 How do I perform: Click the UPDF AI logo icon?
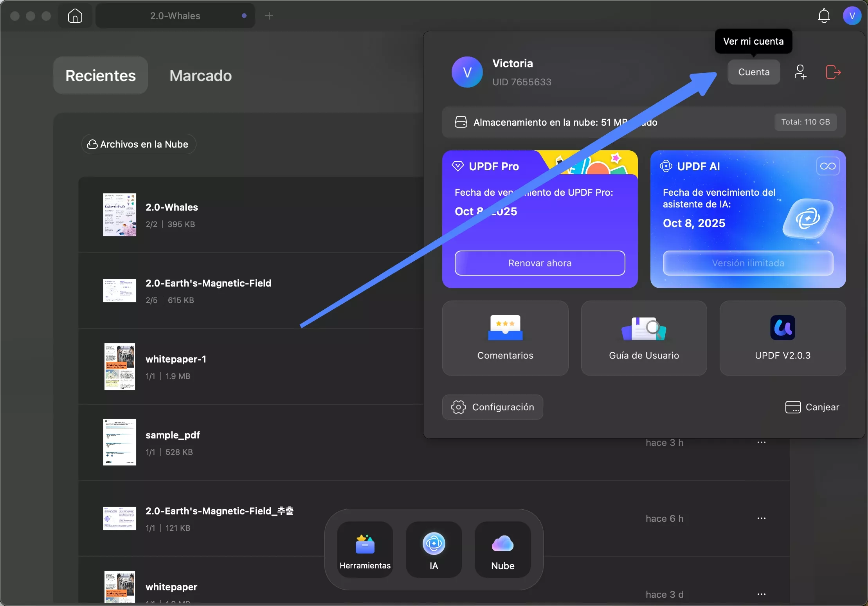point(666,166)
